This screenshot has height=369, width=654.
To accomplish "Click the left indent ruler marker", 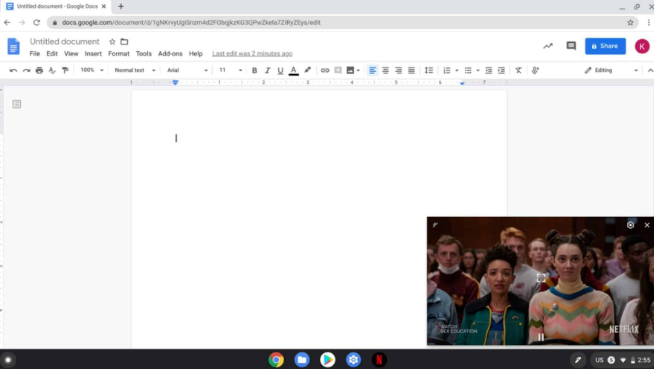I will point(176,83).
